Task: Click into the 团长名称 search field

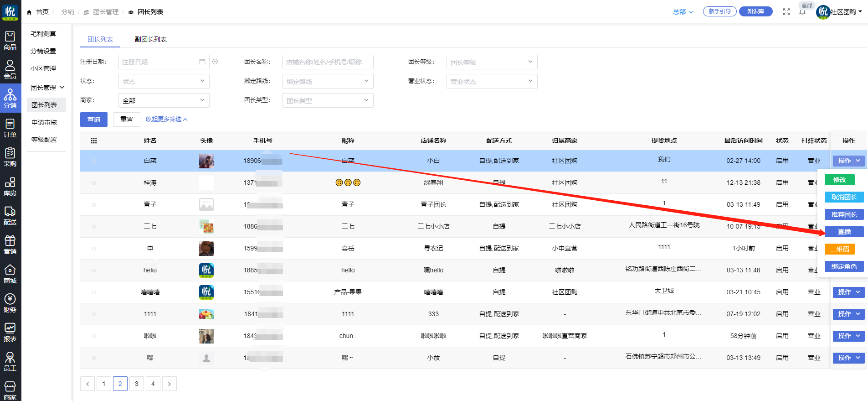Action: point(328,62)
